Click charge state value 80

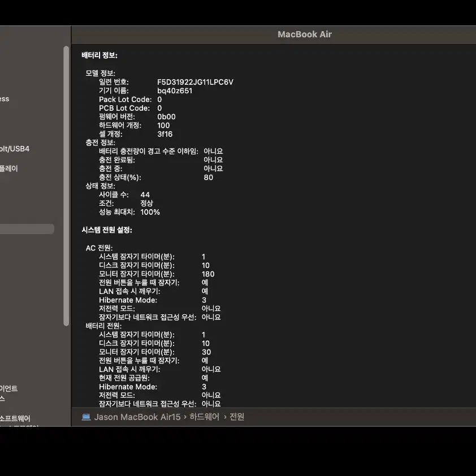[x=208, y=178]
